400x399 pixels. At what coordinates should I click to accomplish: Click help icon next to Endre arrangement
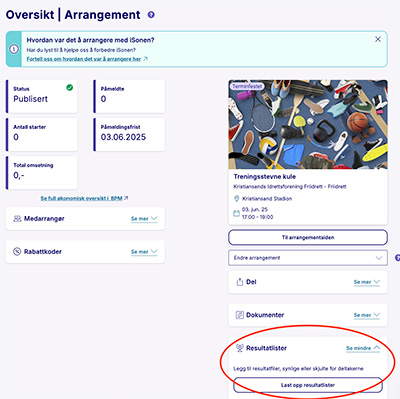[x=397, y=258]
